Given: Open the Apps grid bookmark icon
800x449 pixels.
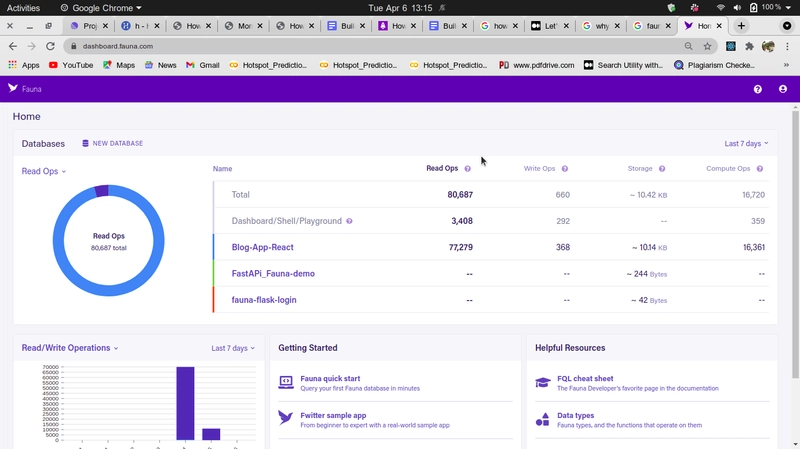Looking at the screenshot, I should (13, 65).
